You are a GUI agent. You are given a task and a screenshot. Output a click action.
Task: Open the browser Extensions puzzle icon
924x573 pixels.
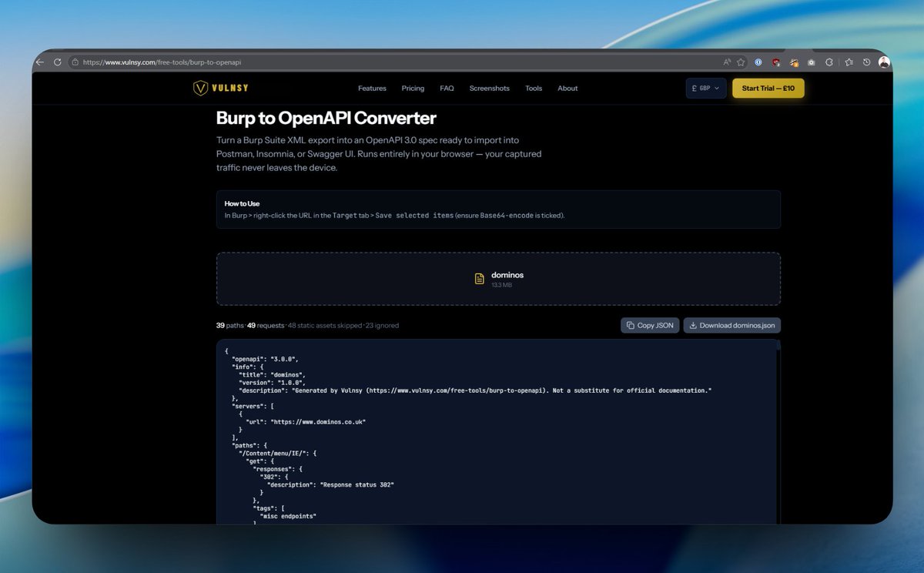click(x=829, y=62)
